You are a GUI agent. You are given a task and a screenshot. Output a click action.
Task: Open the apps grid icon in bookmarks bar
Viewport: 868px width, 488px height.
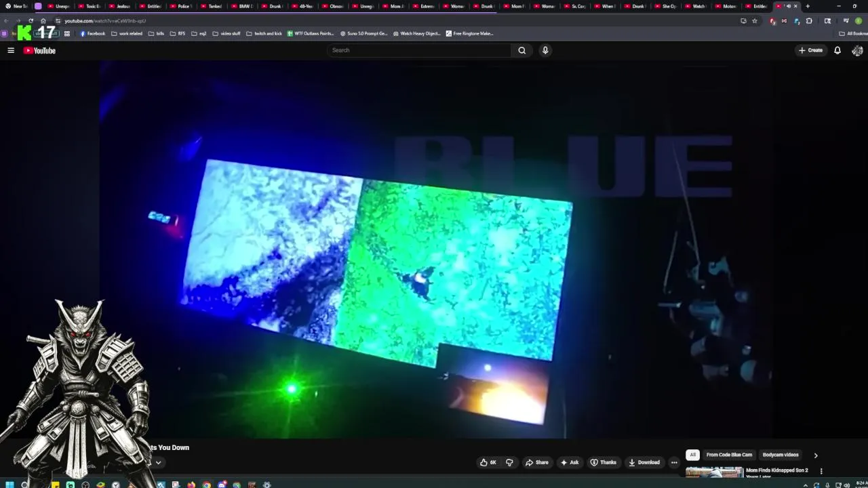coord(66,33)
